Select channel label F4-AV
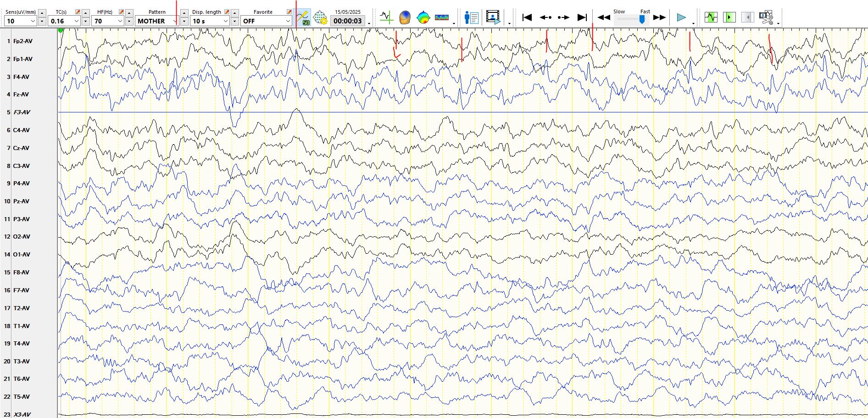 (21, 77)
